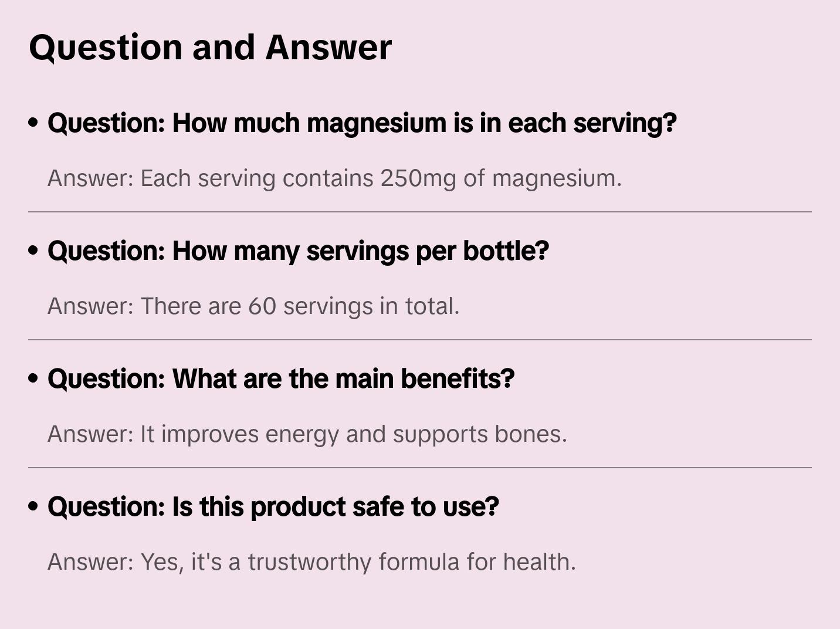Click the word "Answer:" in the benefits response
The height and width of the screenshot is (629, 840).
91,434
